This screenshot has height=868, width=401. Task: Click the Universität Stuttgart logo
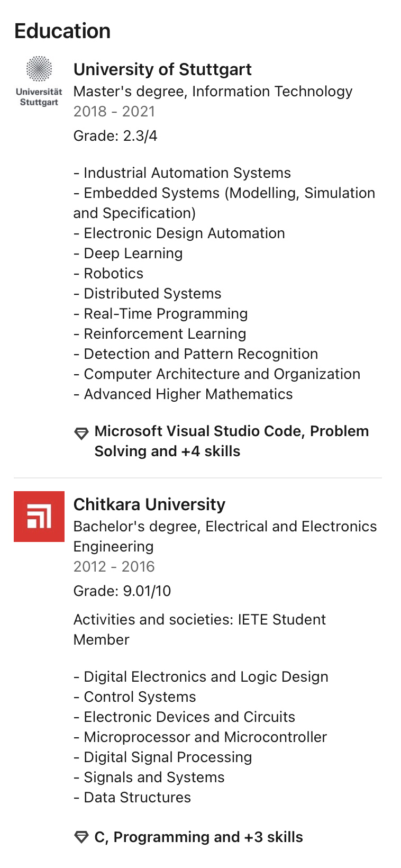[39, 81]
